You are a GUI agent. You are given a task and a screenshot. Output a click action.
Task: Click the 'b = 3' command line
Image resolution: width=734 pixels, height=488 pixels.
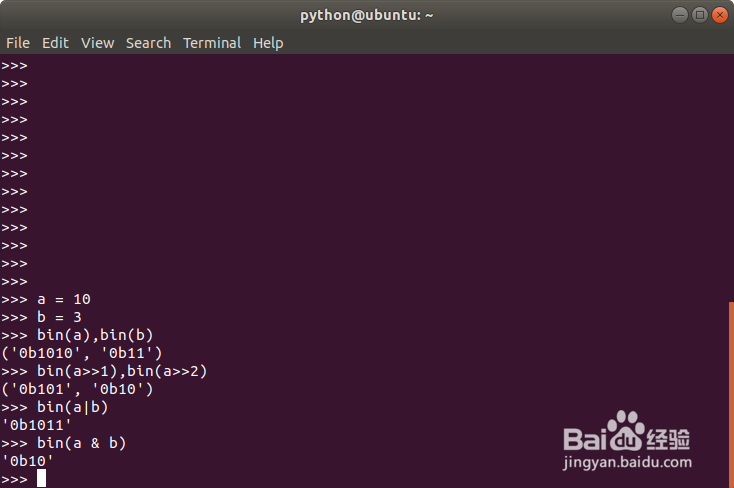point(59,317)
